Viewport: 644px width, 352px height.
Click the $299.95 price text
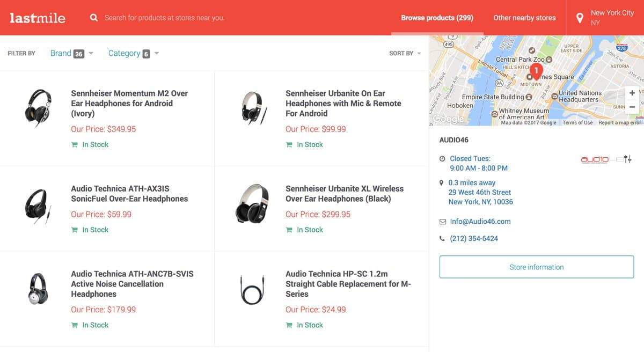318,215
